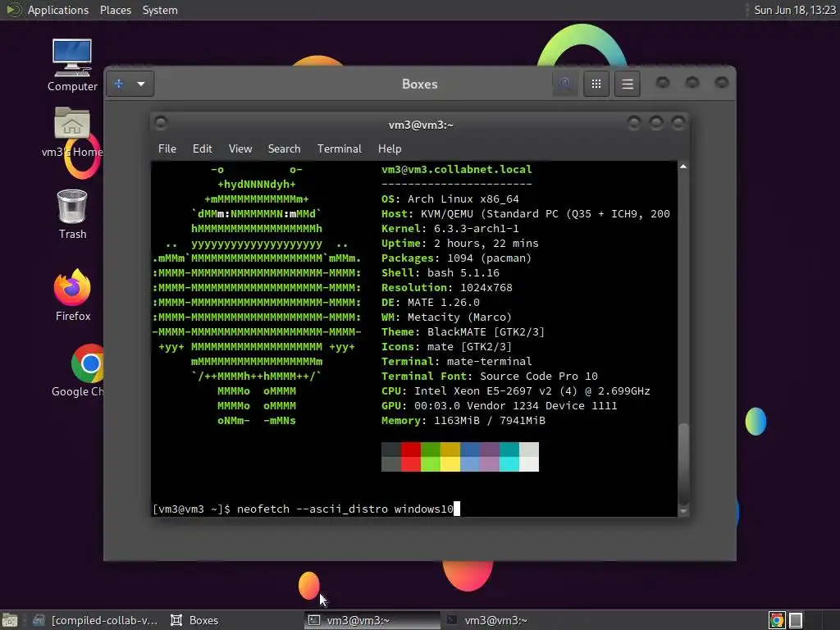840x630 pixels.
Task: Switch to the Boxes taskbar entry
Action: (194, 620)
